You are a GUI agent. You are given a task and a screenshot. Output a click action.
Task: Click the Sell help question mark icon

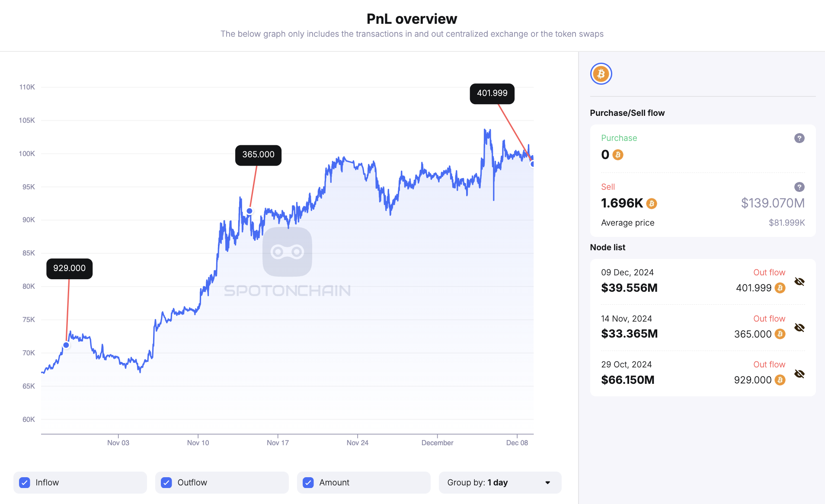tap(799, 187)
